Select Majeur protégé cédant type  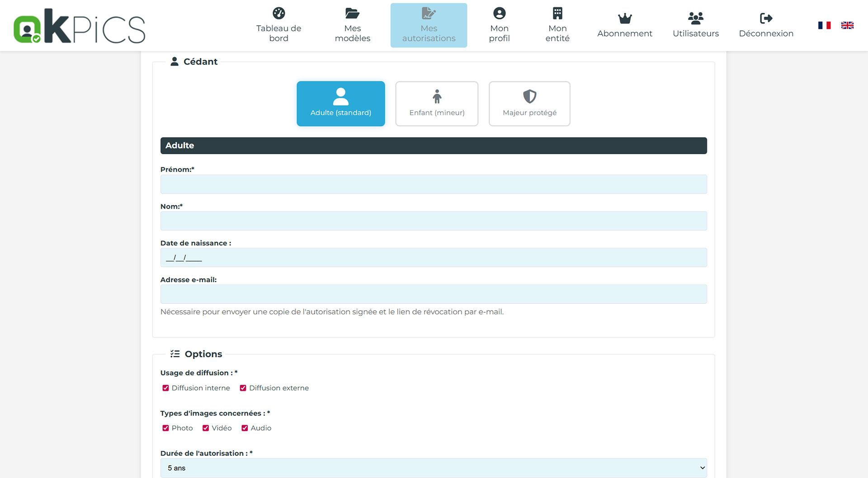[529, 104]
